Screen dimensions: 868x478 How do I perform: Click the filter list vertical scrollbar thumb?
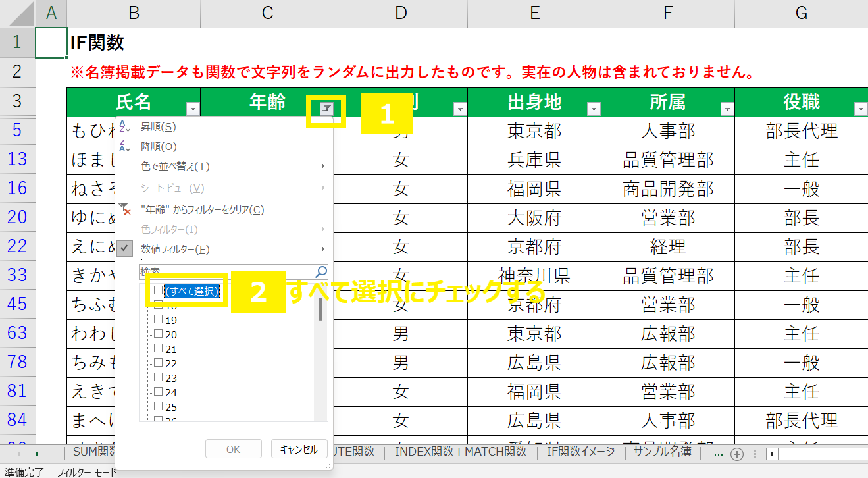click(x=320, y=309)
